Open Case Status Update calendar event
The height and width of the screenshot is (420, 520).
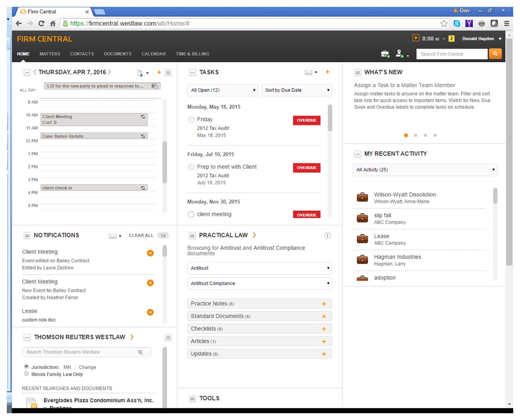94,136
